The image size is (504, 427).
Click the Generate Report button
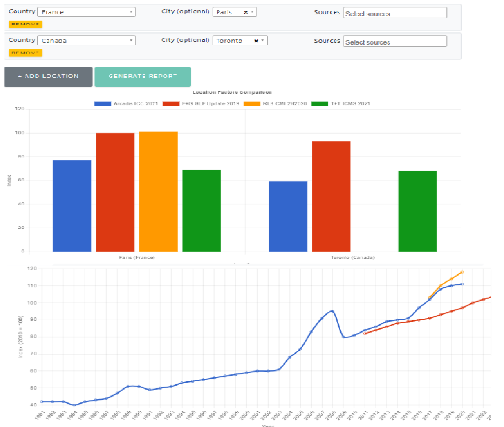143,77
